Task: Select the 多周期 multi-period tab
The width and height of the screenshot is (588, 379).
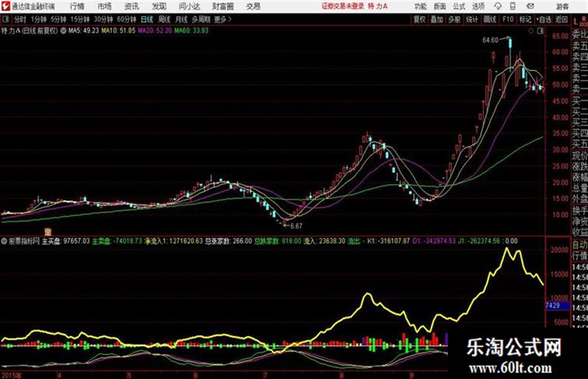Action: 200,19
